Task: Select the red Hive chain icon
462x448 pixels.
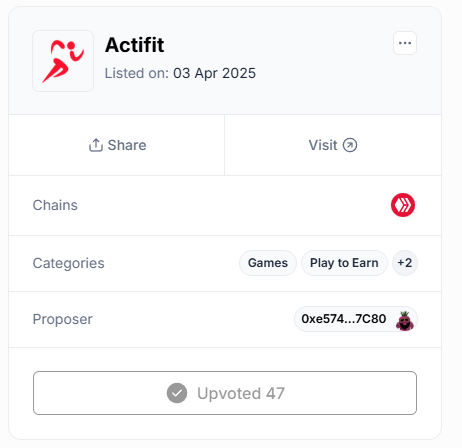Action: pos(403,205)
